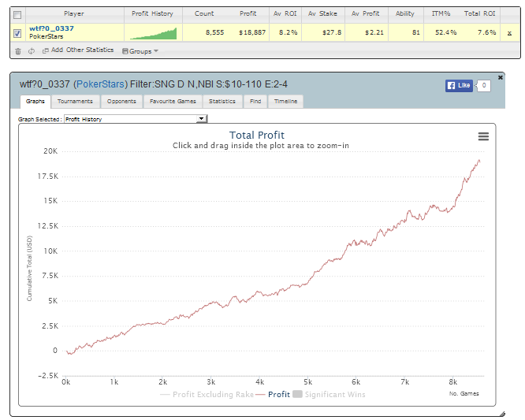Viewport: 525px width, 420px height.
Task: Sort by the Av ROI column header
Action: tap(285, 13)
